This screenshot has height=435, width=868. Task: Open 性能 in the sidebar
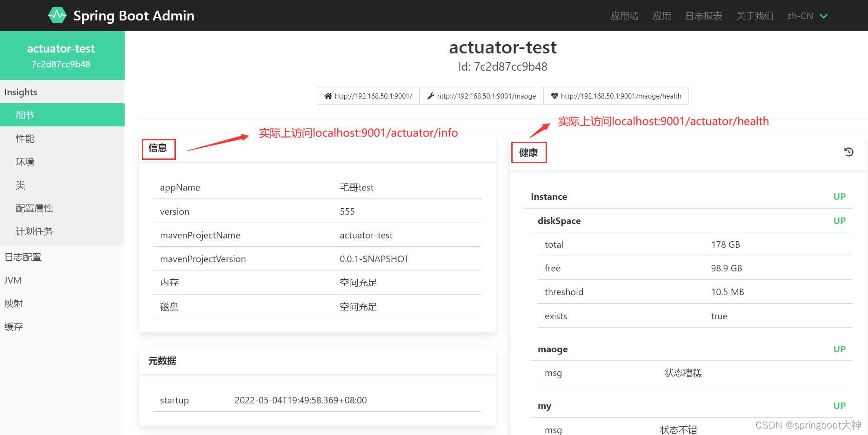pyautogui.click(x=62, y=138)
